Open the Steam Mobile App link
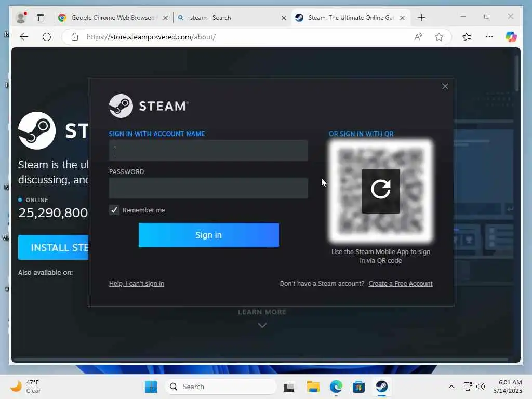The image size is (532, 399). tap(382, 252)
